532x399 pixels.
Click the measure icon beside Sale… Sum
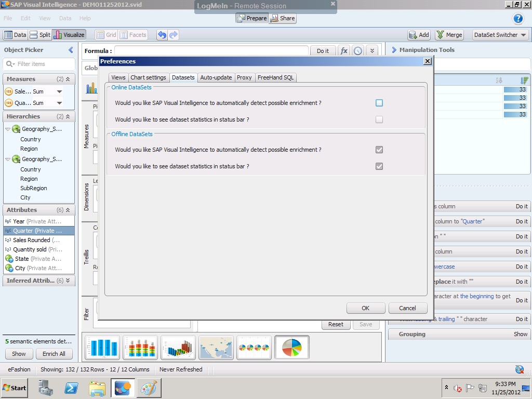coord(9,91)
